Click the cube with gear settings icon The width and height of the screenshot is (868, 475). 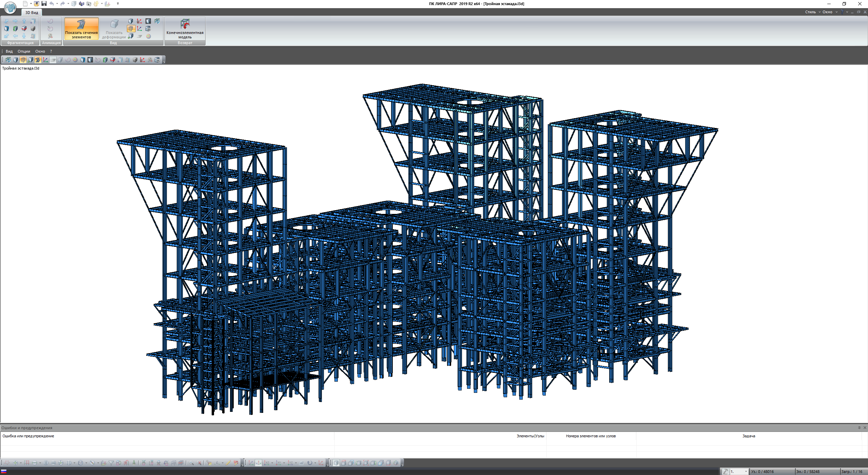[148, 29]
